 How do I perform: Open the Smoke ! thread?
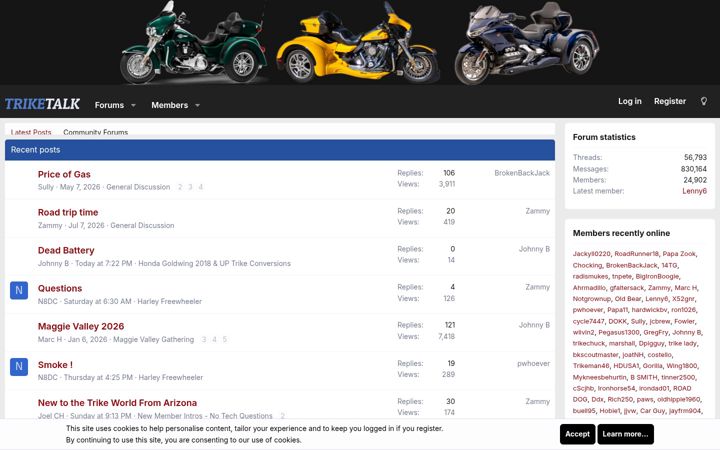tap(55, 365)
